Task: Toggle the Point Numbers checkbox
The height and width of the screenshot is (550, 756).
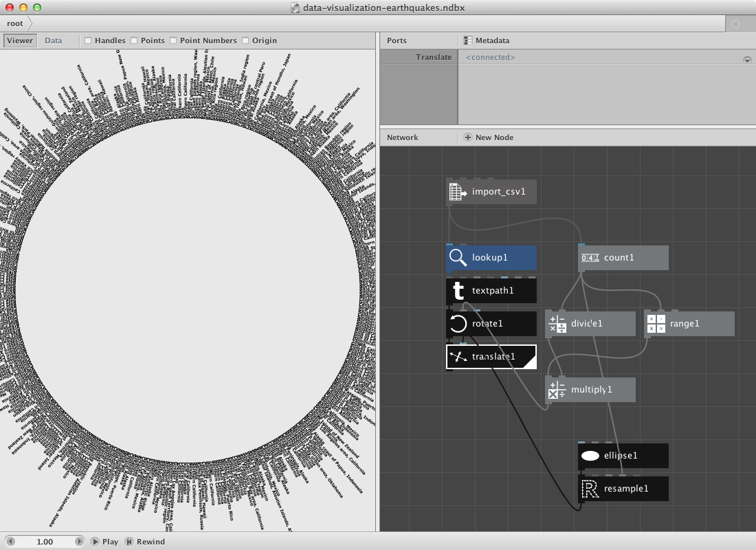Action: point(173,41)
